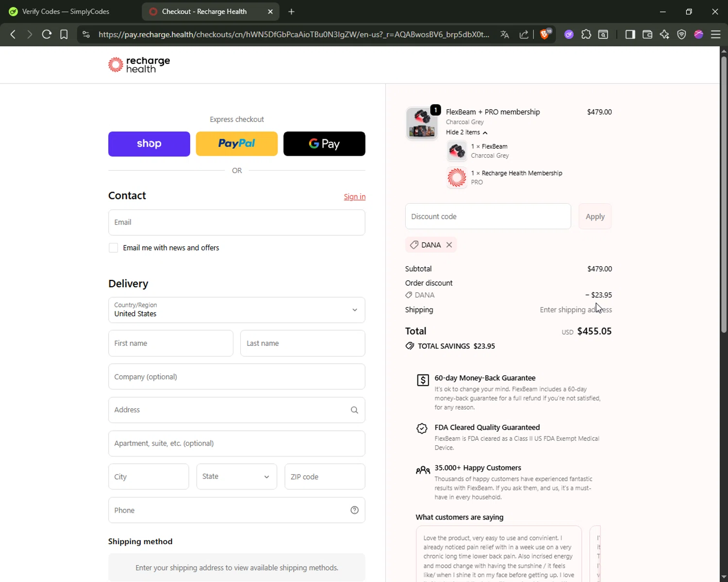Click the First name field

[x=170, y=343]
